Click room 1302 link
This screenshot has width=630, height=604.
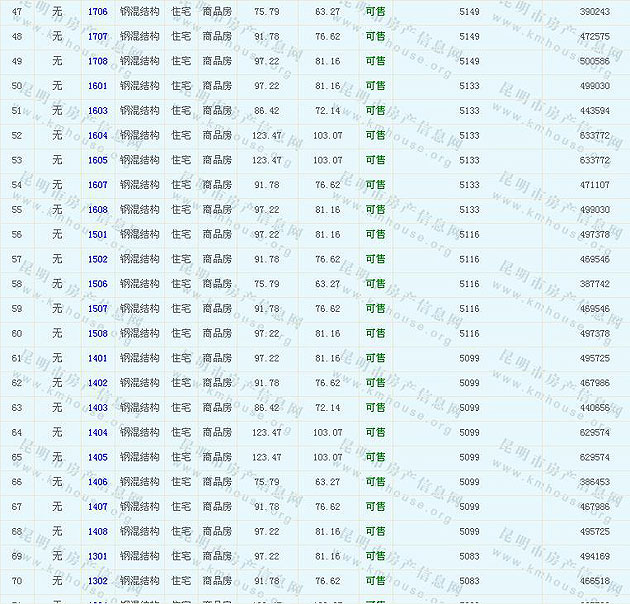[98, 581]
